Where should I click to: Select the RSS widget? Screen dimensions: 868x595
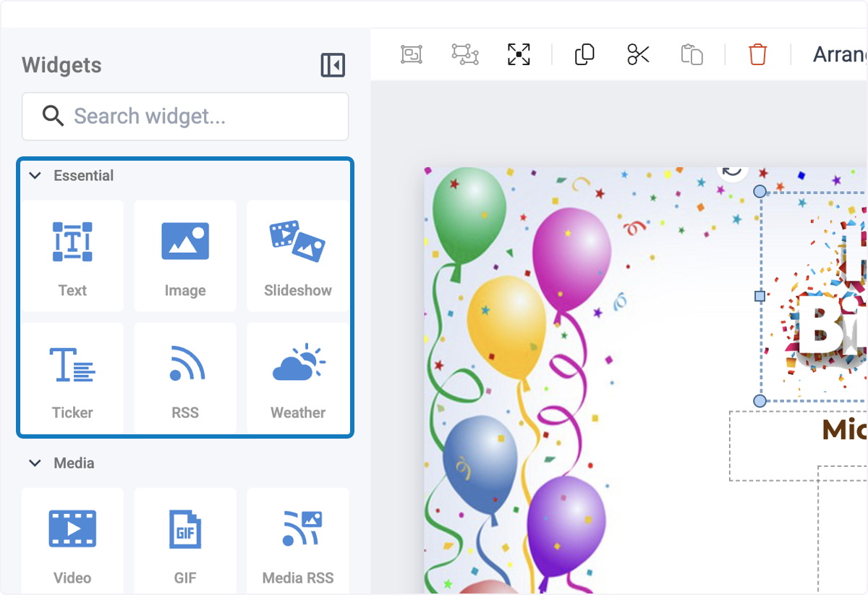pos(185,378)
